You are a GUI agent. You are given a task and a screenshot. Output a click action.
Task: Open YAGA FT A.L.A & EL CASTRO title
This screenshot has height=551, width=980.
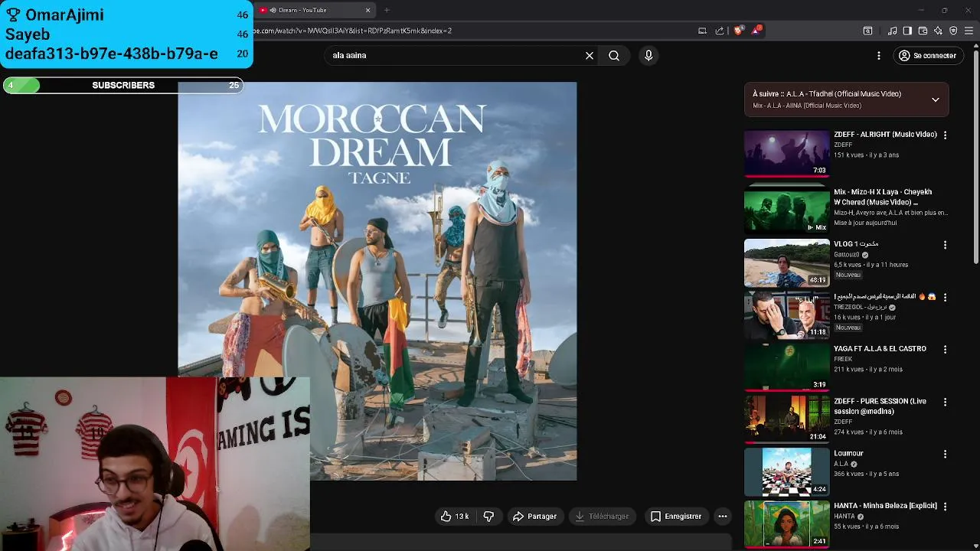pos(880,349)
